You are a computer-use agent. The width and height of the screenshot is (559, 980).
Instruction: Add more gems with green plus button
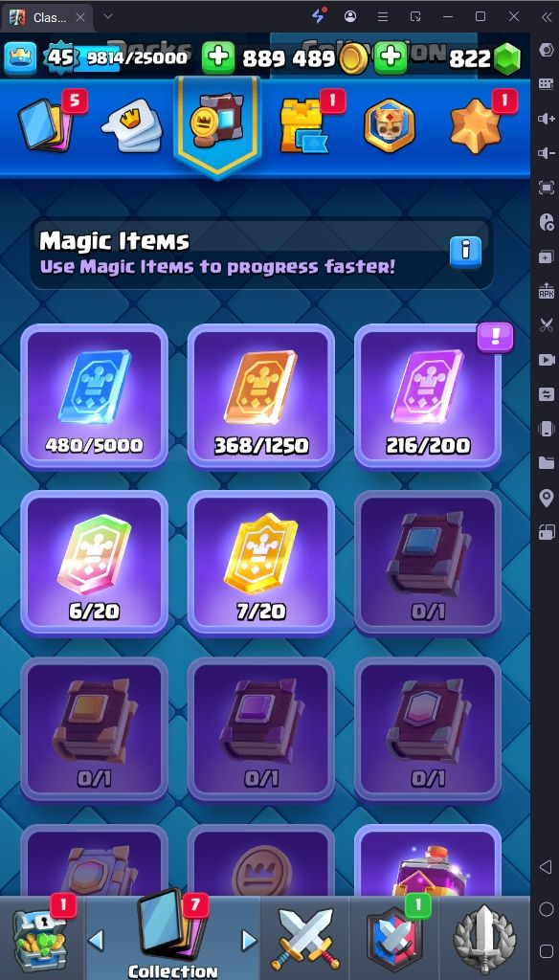[391, 58]
